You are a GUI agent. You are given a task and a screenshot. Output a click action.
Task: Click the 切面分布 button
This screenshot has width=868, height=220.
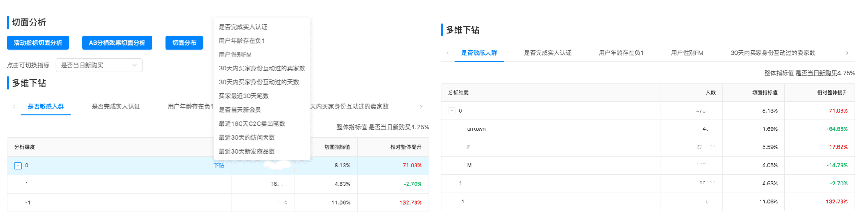click(184, 43)
